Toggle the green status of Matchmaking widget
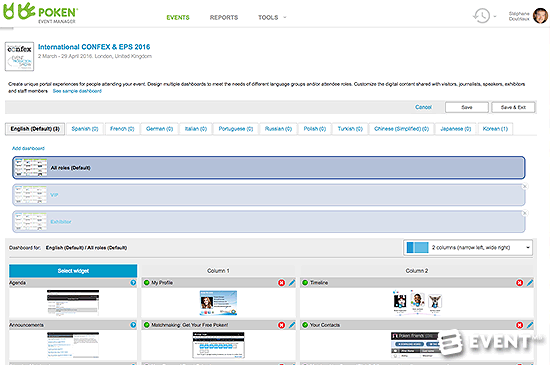Image resolution: width=550 pixels, height=365 pixels. (x=147, y=325)
